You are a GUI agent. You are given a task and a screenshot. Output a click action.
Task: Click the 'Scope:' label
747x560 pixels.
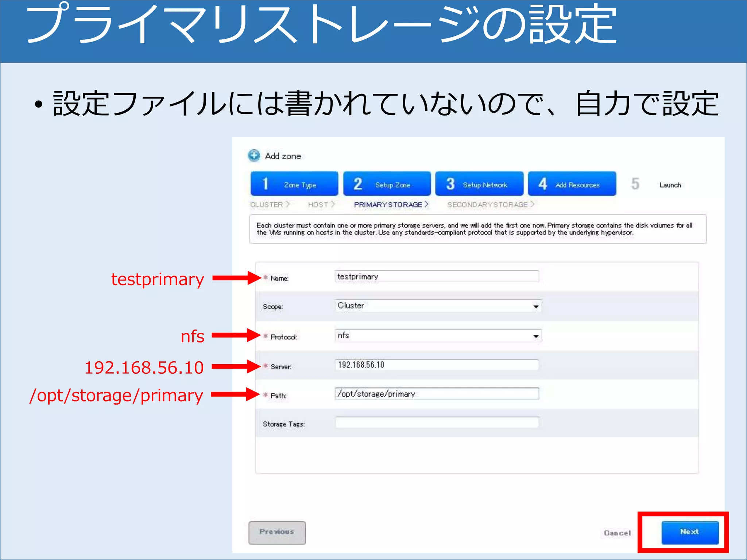273,307
